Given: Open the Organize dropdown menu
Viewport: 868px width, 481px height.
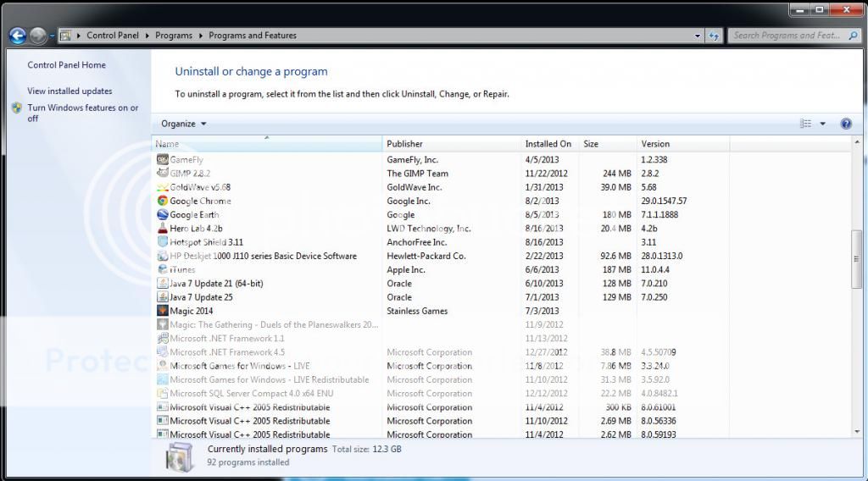Looking at the screenshot, I should click(x=183, y=124).
